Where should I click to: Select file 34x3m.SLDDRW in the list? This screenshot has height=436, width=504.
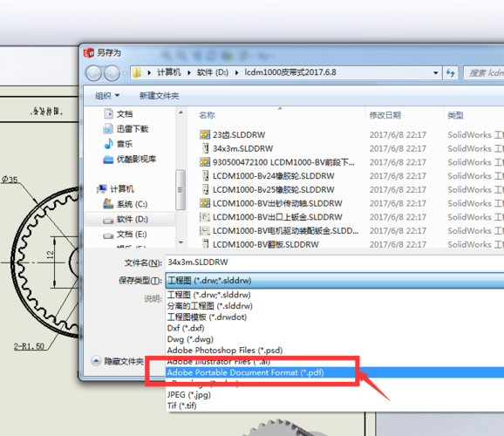tap(242, 148)
